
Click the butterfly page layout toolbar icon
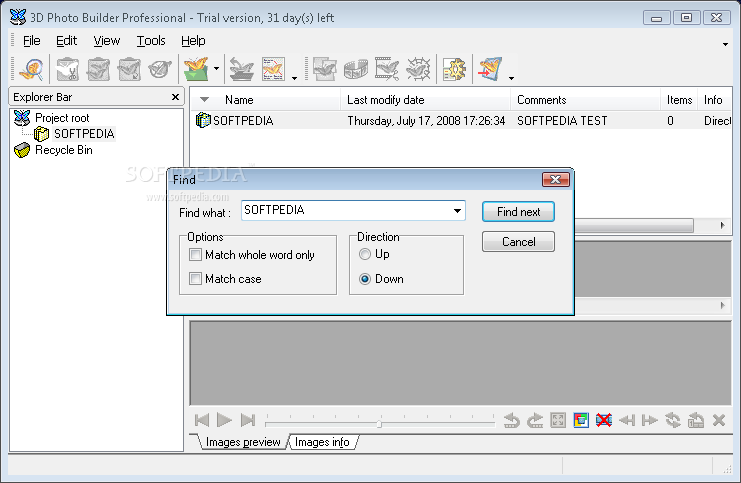pyautogui.click(x=273, y=69)
